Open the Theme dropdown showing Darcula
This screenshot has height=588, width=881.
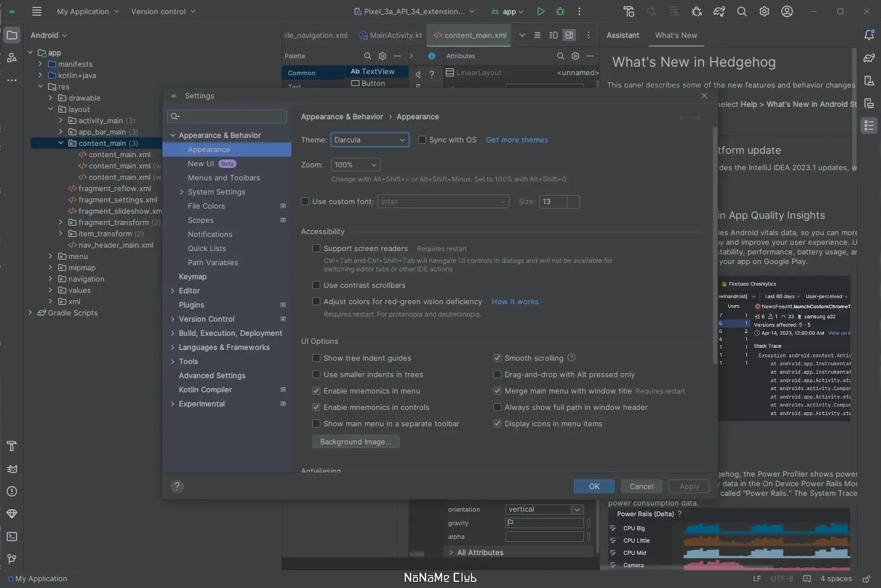tap(369, 140)
